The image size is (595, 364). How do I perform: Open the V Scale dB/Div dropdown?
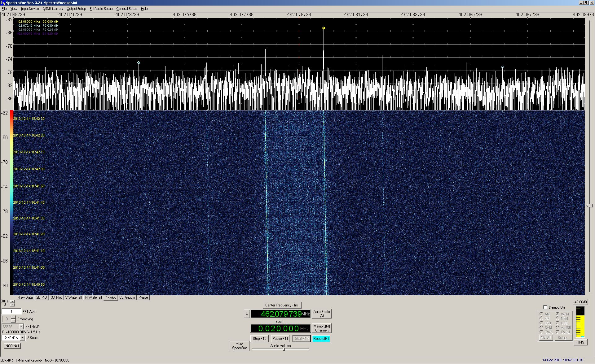22,338
